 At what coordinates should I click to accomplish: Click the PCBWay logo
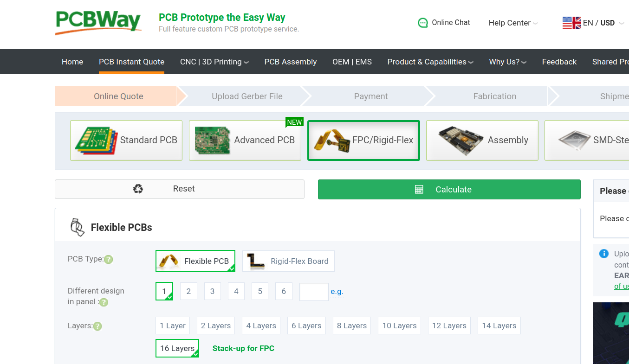(x=97, y=22)
